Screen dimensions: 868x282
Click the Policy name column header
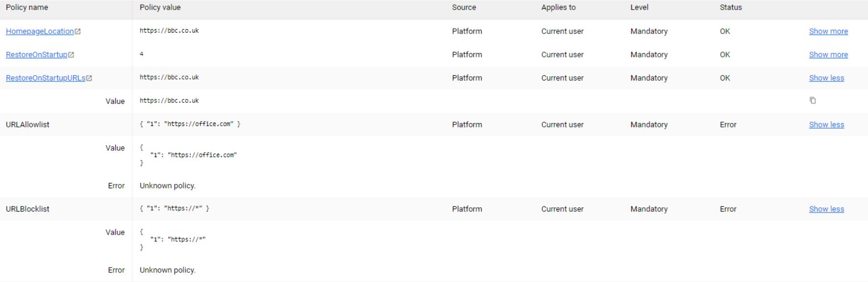coord(27,8)
